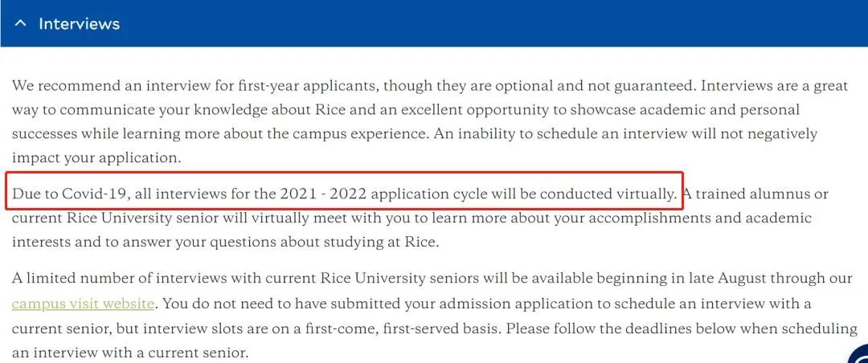Click the Interviews accordion header title
The height and width of the screenshot is (363, 868).
point(79,24)
